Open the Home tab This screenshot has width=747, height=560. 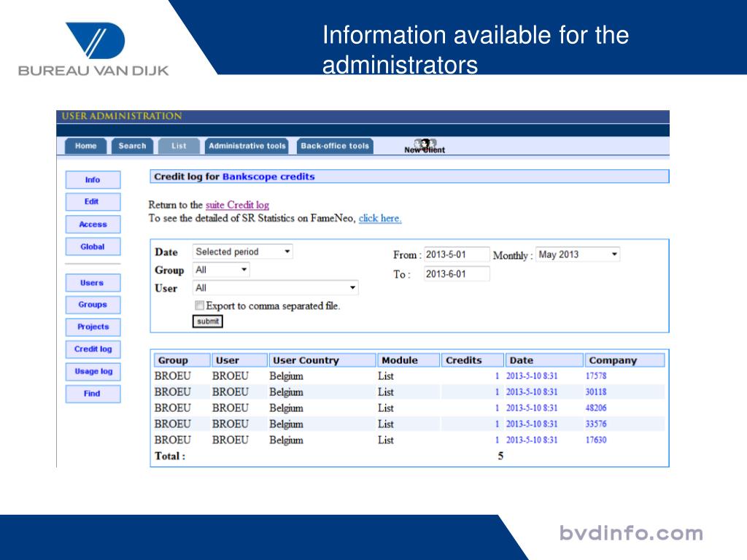click(86, 146)
